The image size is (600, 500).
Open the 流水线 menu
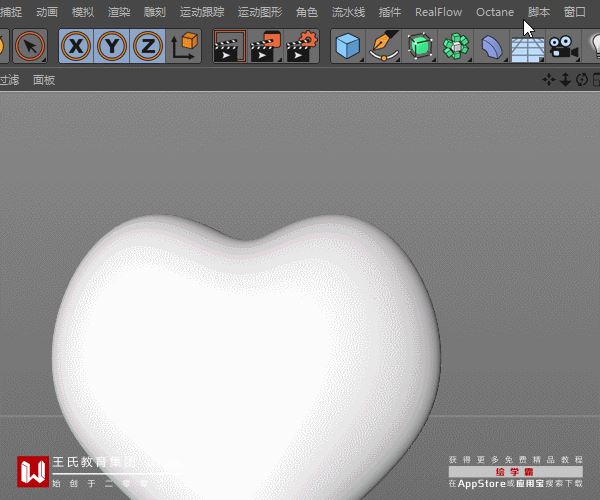pos(348,12)
